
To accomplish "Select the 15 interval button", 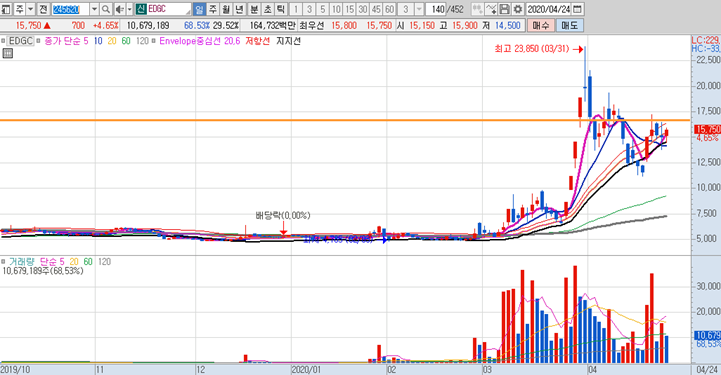I will click(349, 9).
